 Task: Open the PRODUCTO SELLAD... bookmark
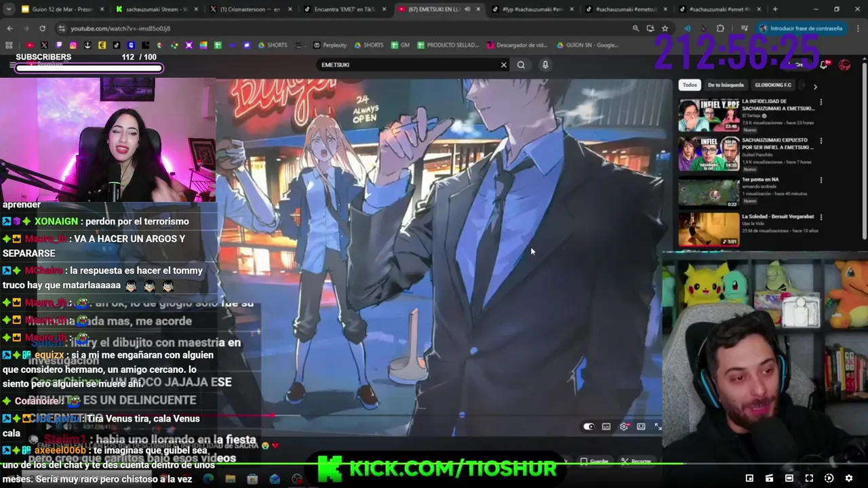point(448,45)
